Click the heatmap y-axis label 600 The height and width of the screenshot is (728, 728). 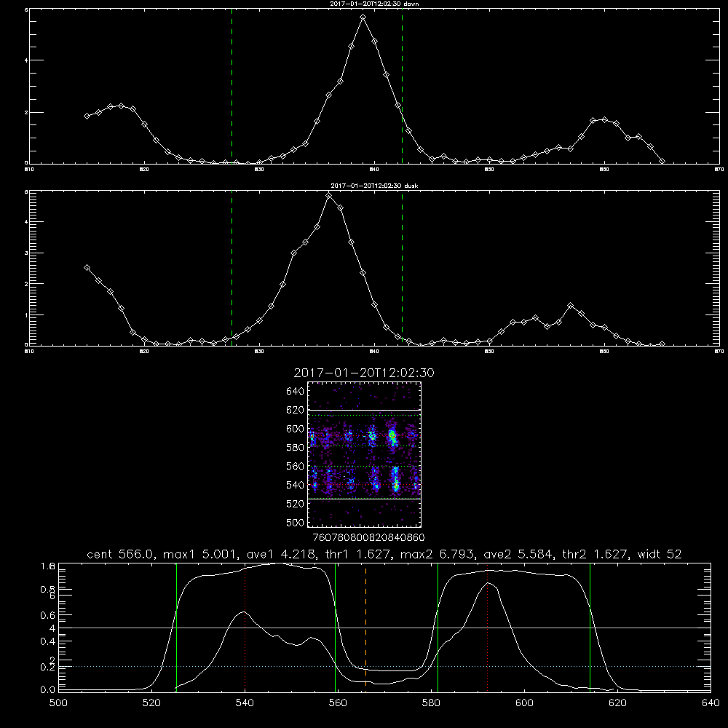tap(295, 429)
